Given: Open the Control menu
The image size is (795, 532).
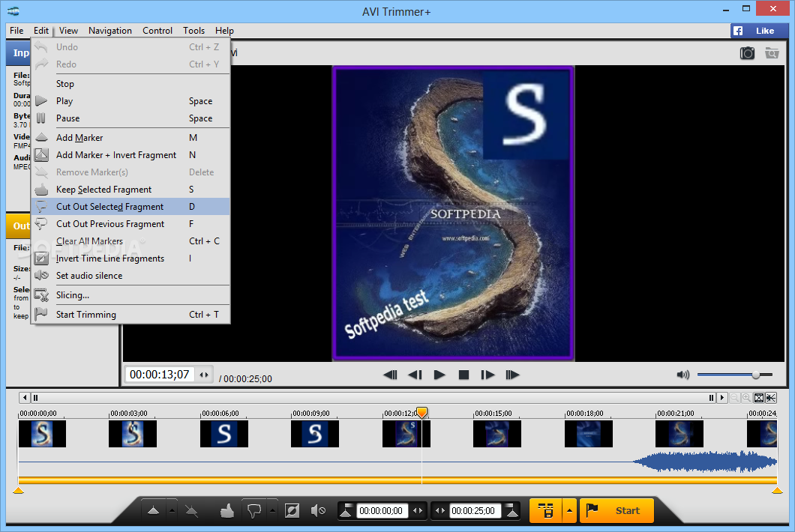Looking at the screenshot, I should 157,31.
